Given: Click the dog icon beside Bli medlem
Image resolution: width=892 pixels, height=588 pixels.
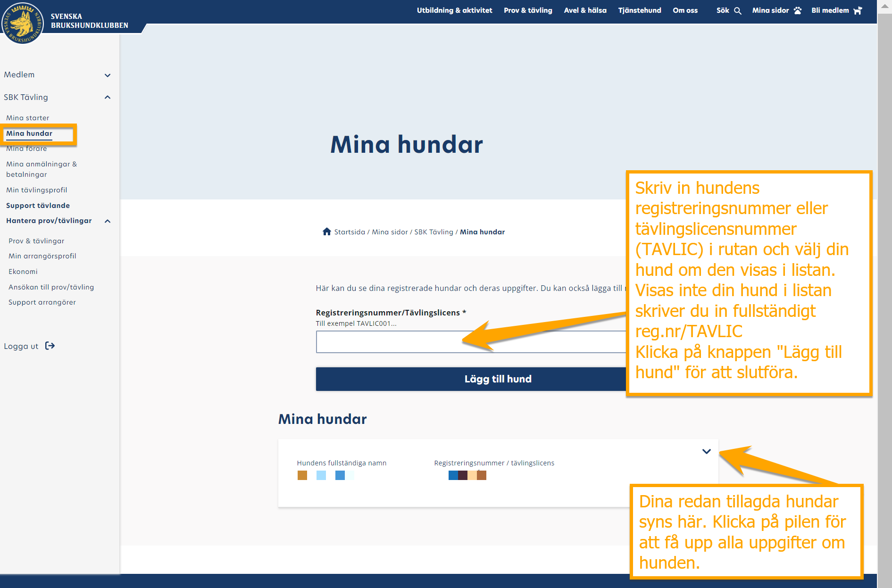Looking at the screenshot, I should tap(858, 11).
